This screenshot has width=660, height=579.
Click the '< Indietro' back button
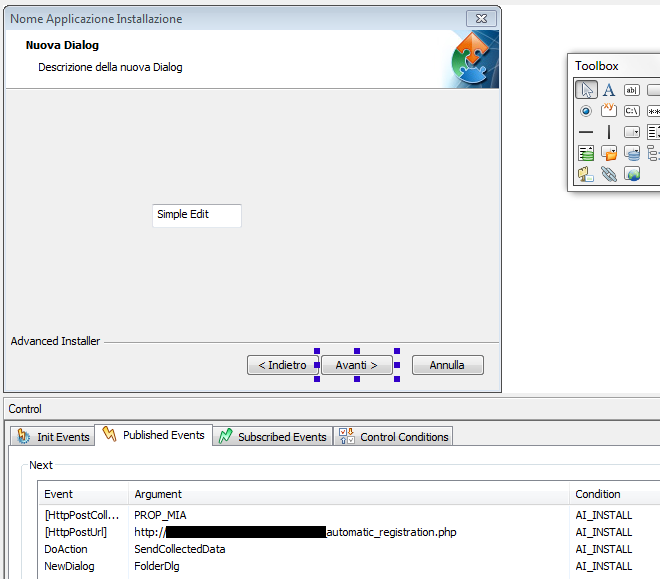click(282, 366)
